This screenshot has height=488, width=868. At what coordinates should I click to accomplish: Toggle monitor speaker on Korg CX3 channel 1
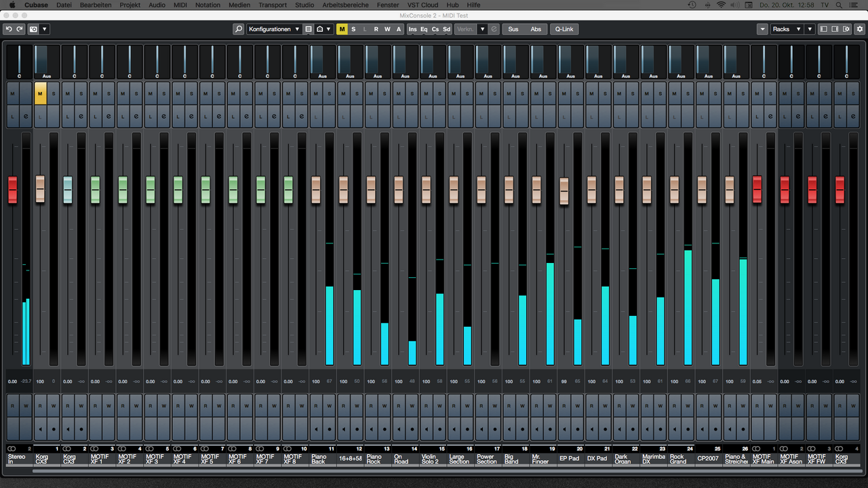click(40, 429)
